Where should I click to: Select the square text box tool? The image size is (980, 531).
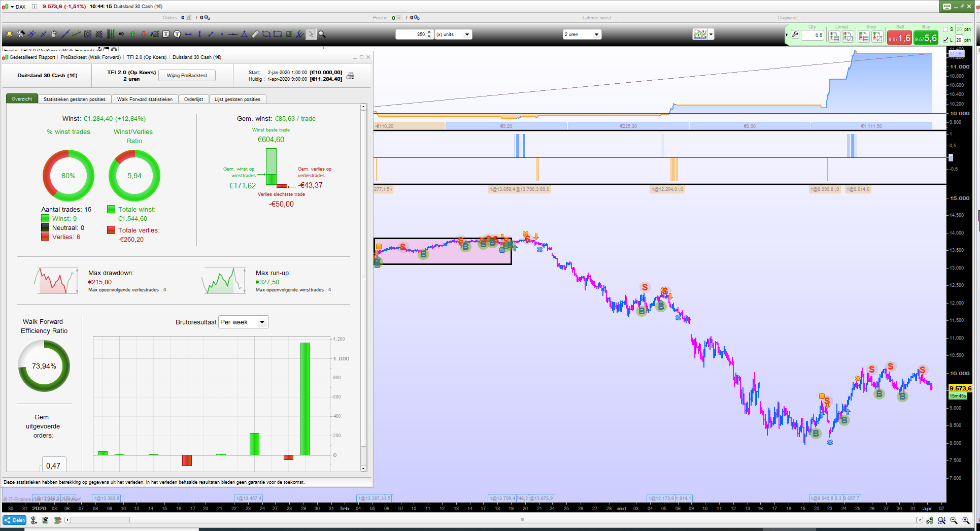tap(166, 35)
